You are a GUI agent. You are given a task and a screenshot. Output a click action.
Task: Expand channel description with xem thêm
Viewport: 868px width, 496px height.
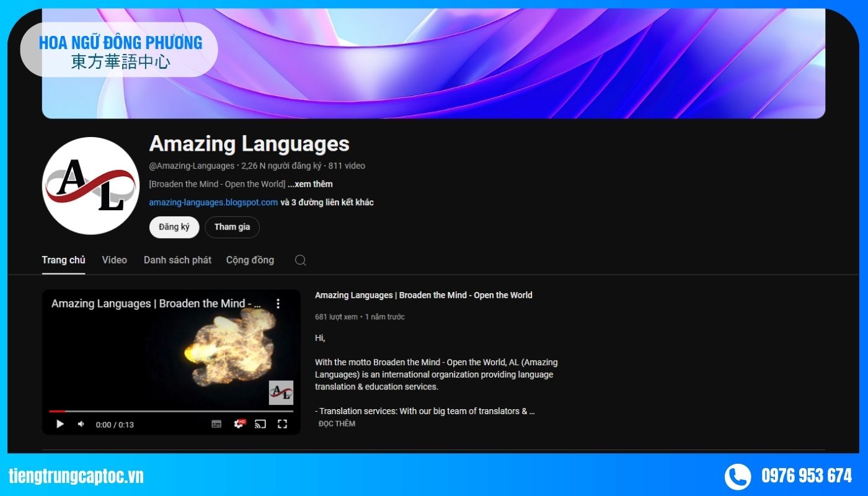(310, 184)
